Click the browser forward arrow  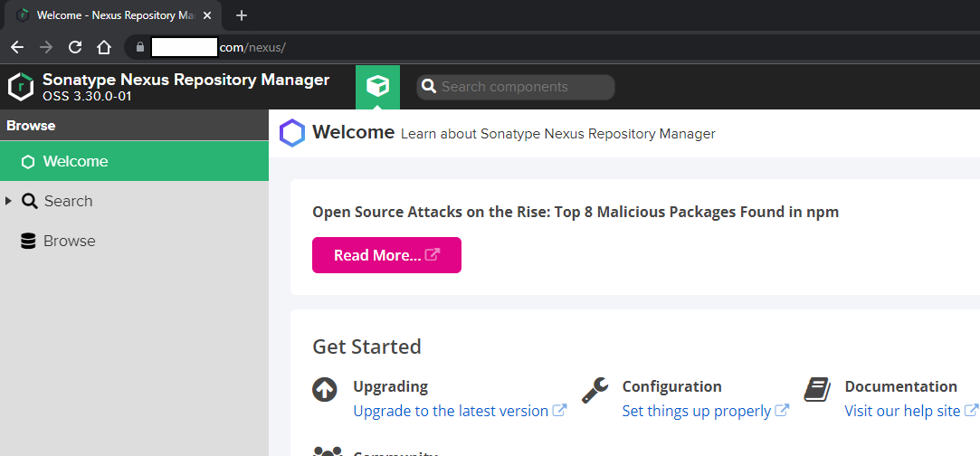(x=46, y=47)
